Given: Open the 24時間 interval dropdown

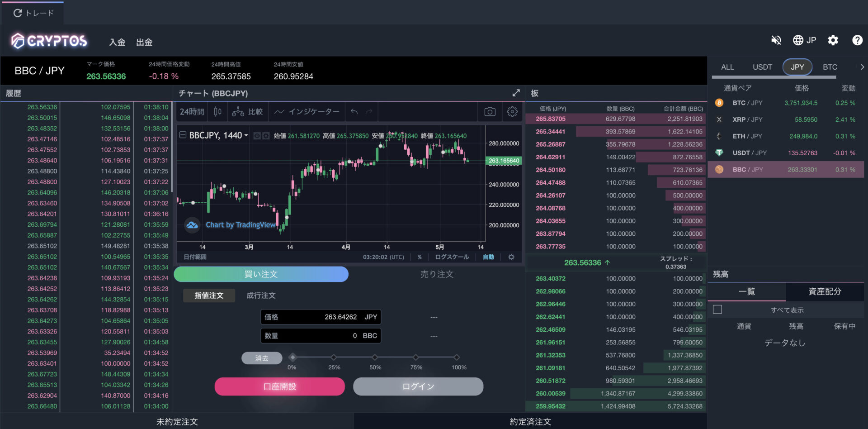Looking at the screenshot, I should 192,112.
